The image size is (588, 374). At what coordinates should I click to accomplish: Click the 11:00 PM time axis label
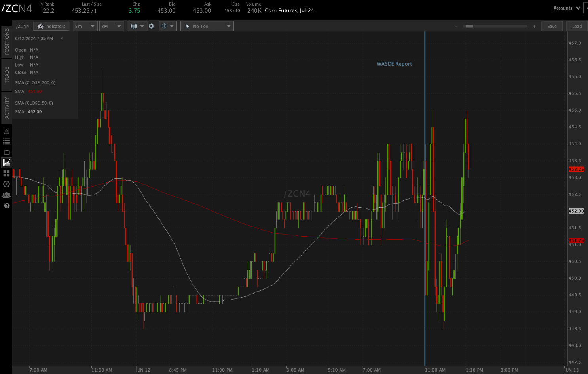pyautogui.click(x=222, y=370)
